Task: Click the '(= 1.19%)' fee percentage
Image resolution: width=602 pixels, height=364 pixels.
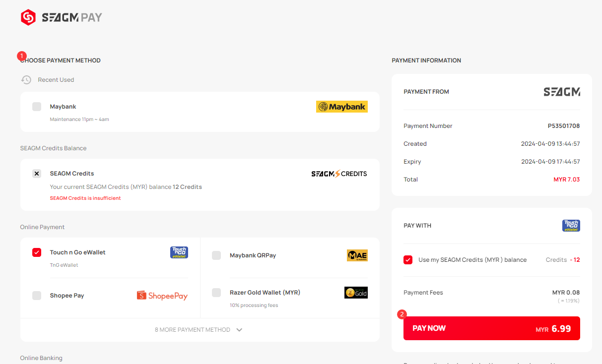Action: (x=569, y=301)
